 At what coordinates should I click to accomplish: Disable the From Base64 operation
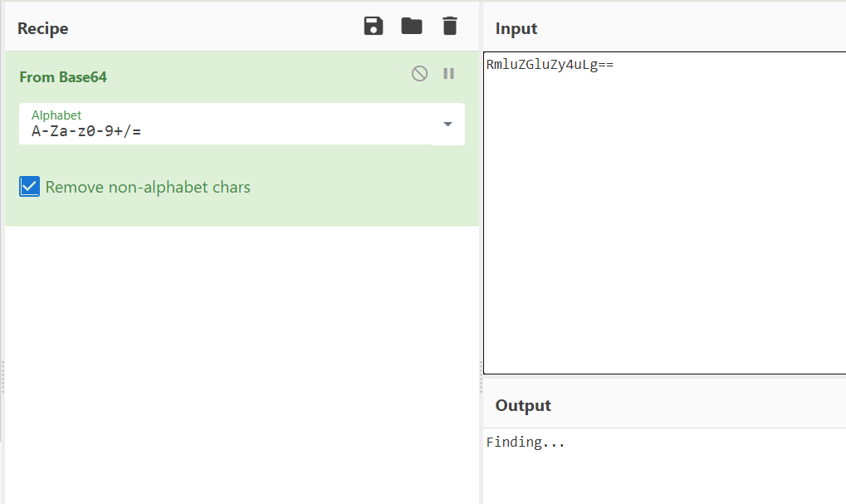[420, 74]
